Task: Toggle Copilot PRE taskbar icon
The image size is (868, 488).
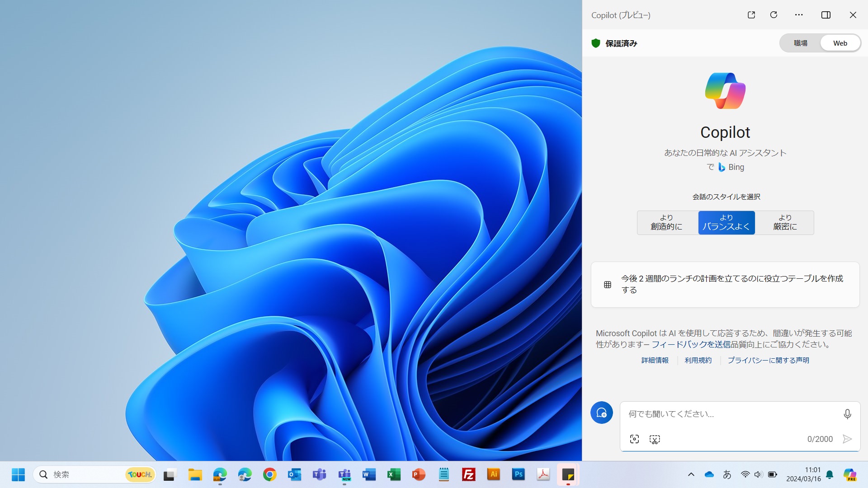Action: [850, 474]
